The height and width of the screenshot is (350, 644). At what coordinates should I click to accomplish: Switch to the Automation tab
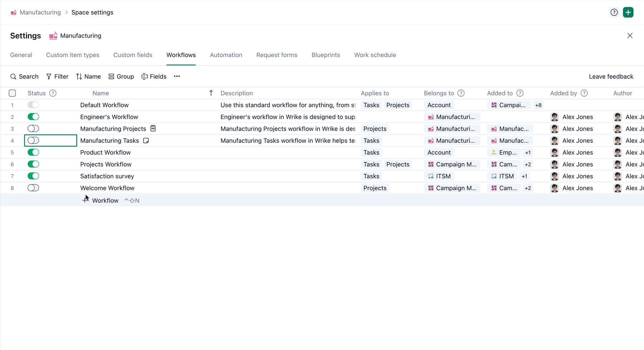click(x=226, y=55)
